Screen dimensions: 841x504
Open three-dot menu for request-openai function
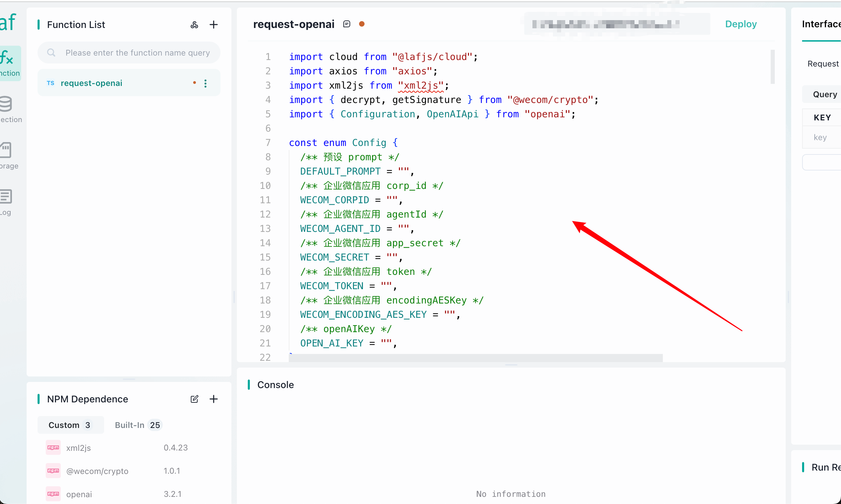(x=205, y=84)
